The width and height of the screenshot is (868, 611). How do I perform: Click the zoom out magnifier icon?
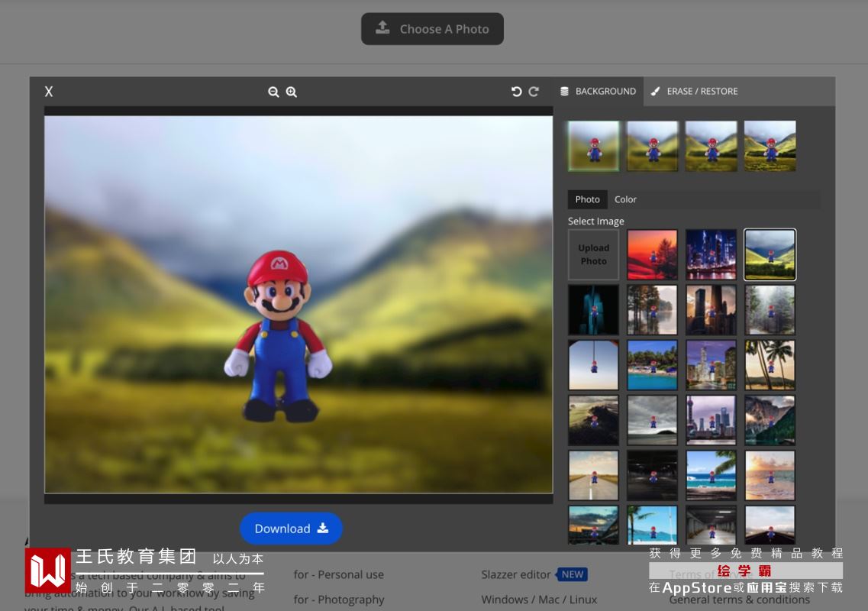(273, 92)
